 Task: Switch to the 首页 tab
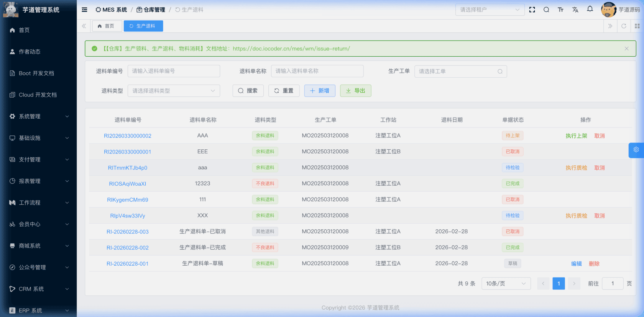tap(107, 26)
